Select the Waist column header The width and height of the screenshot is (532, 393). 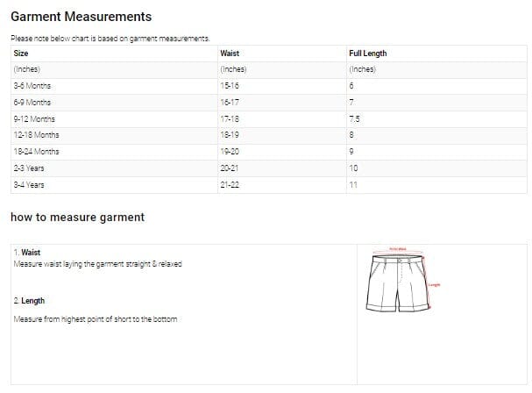230,54
